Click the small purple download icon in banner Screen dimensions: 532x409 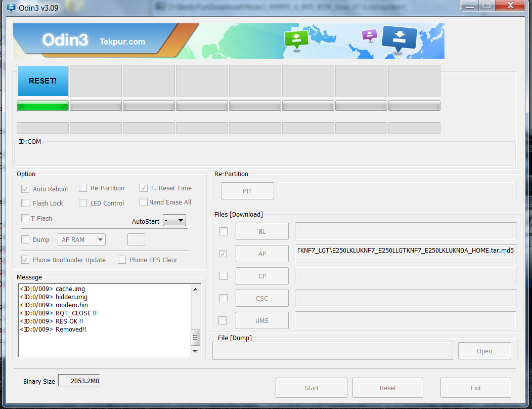tap(370, 35)
